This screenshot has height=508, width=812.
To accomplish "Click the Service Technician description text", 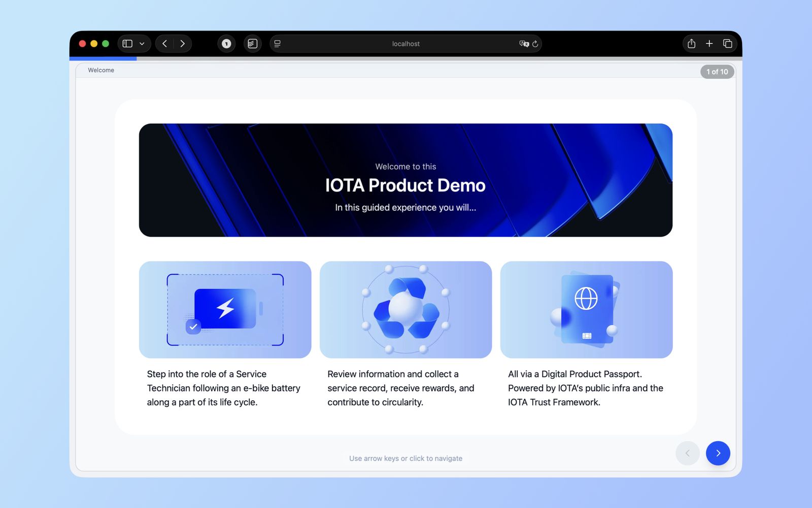I will [224, 388].
